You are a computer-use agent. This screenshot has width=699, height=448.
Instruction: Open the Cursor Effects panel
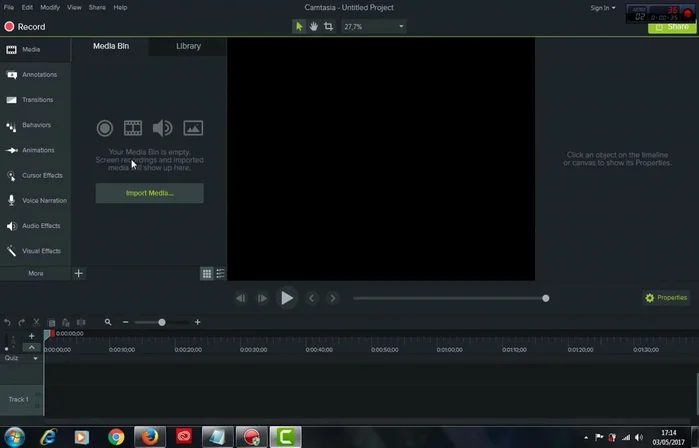click(35, 176)
